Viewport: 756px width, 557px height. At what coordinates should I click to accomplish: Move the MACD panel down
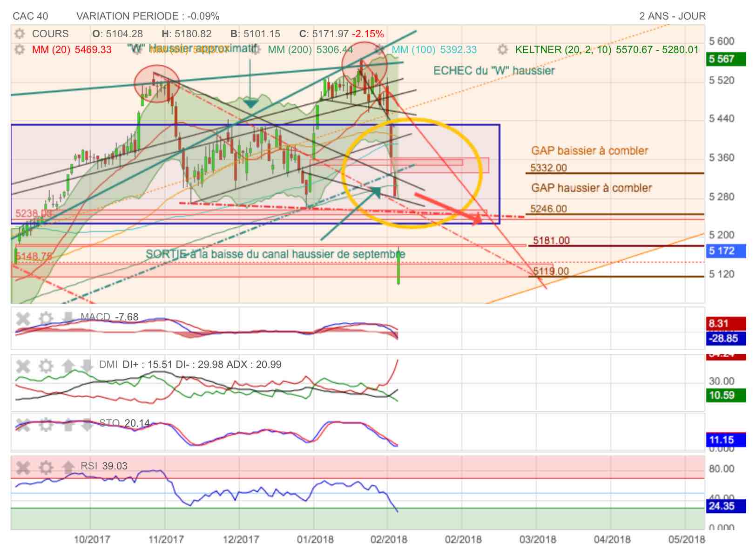(x=68, y=318)
